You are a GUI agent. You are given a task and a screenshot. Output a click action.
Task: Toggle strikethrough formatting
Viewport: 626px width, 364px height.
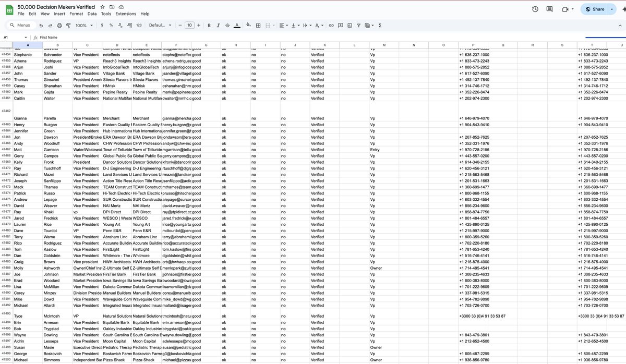pyautogui.click(x=227, y=25)
